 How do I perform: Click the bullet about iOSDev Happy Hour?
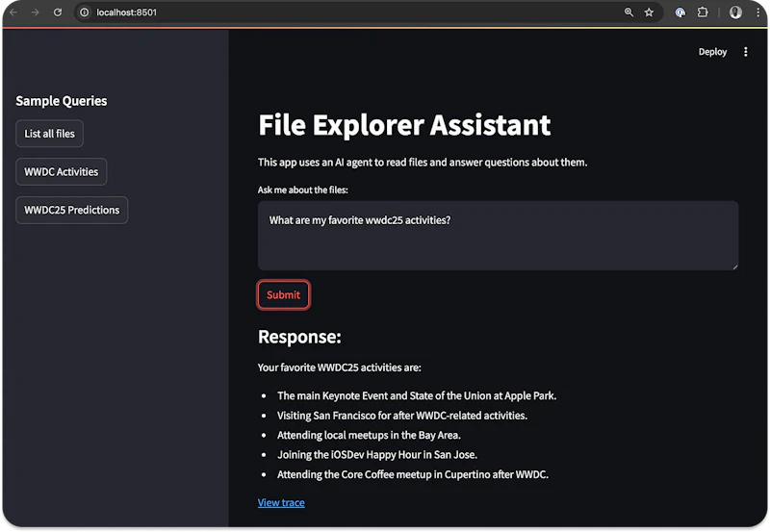[377, 455]
